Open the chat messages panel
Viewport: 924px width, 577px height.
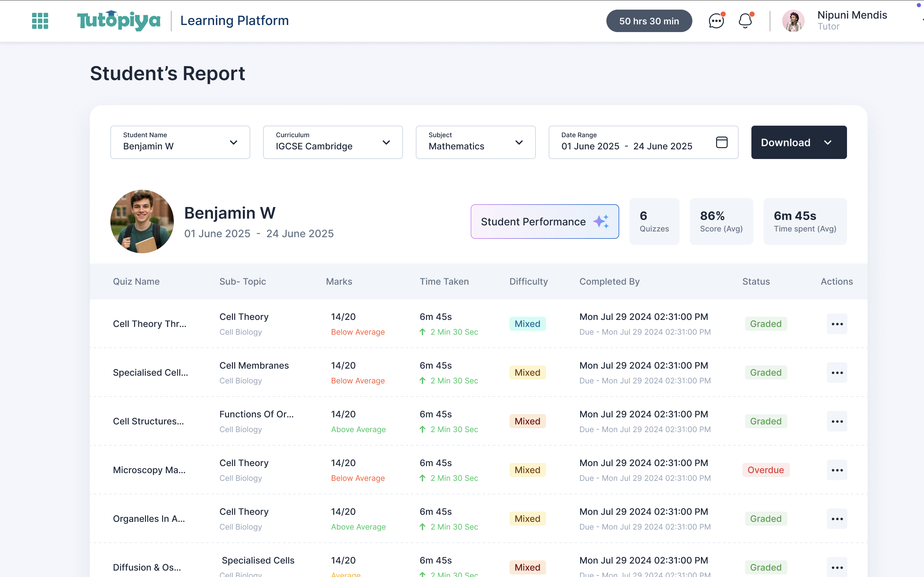click(x=715, y=21)
